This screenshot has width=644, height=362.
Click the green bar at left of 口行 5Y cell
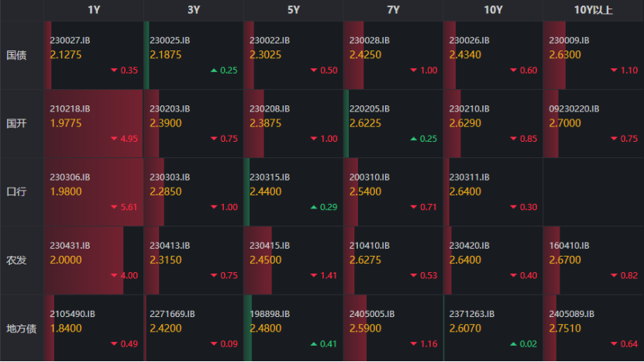tap(246, 192)
